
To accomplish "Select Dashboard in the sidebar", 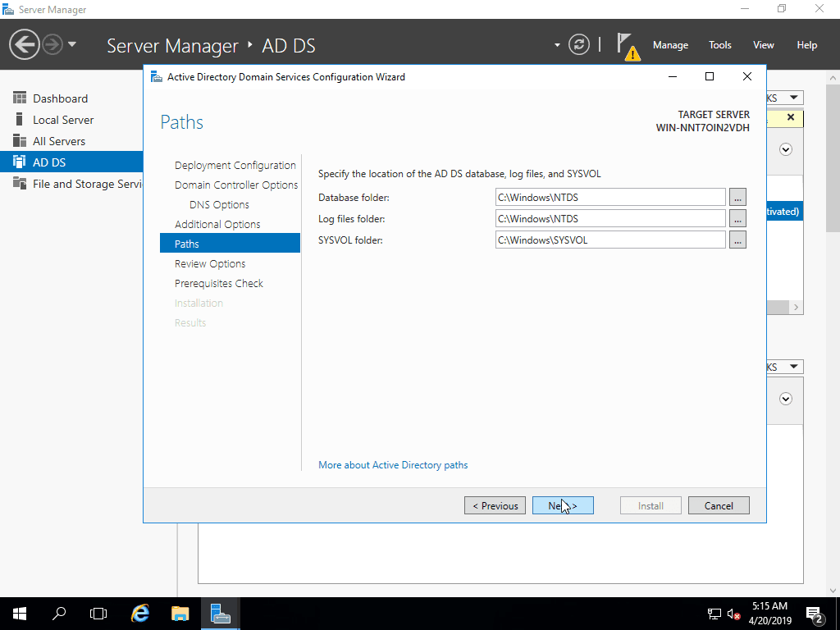I will (72, 98).
